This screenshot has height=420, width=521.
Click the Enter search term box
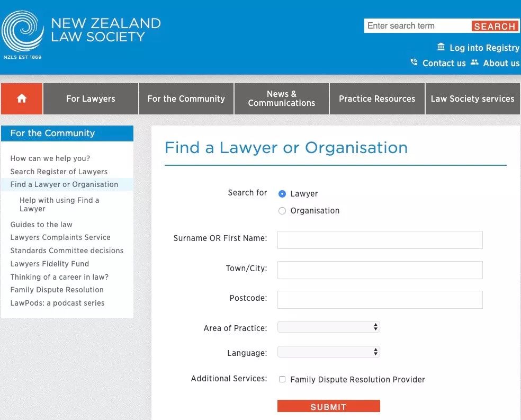418,26
